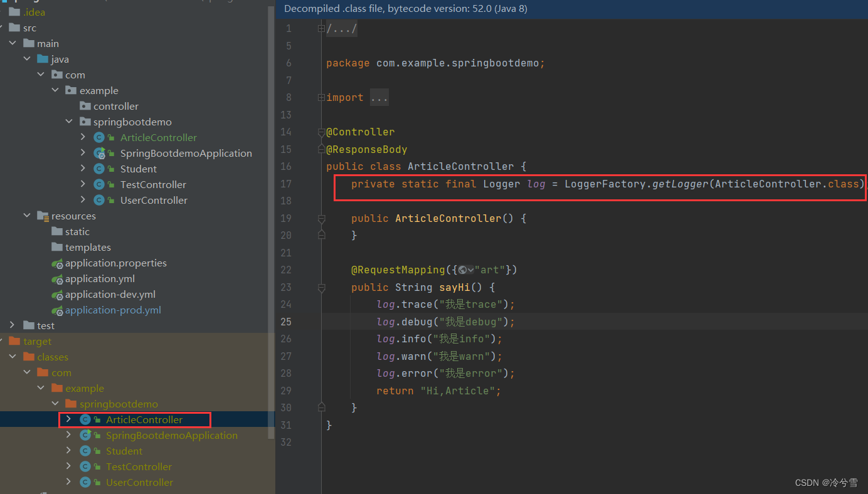Expand the src TestController class node
This screenshot has height=494, width=868.
83,184
